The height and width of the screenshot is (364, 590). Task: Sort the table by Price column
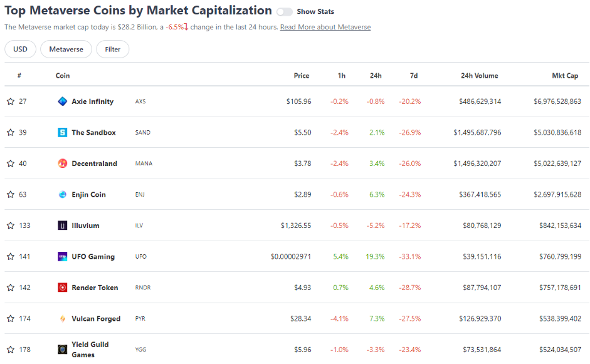coord(302,76)
